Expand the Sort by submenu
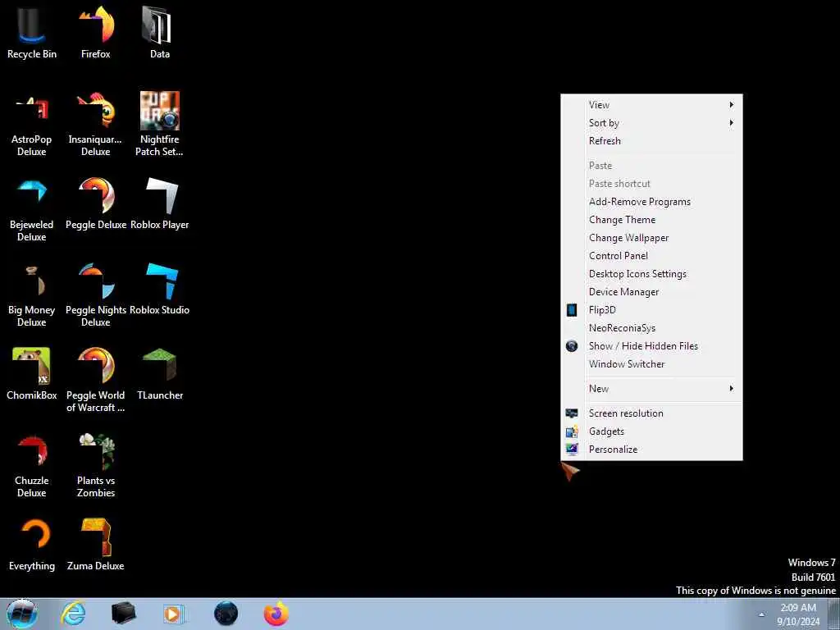The height and width of the screenshot is (630, 840). click(651, 123)
